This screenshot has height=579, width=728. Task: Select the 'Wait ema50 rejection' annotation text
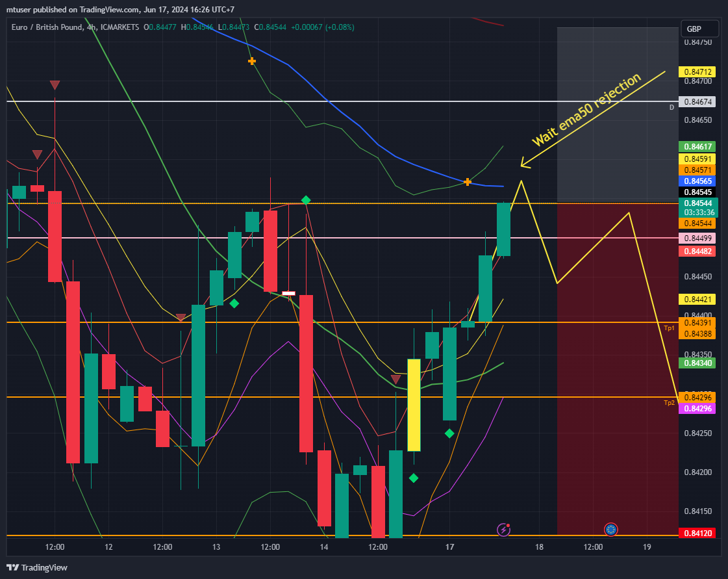586,110
